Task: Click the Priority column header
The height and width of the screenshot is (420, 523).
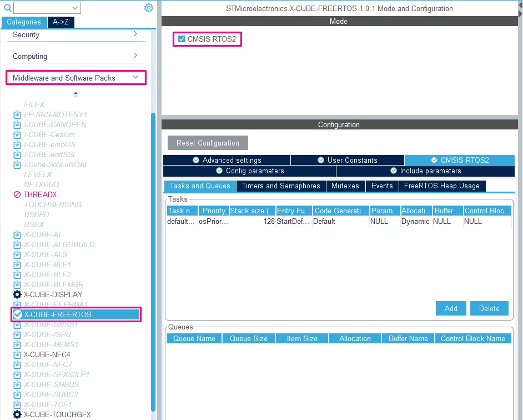Action: (213, 211)
